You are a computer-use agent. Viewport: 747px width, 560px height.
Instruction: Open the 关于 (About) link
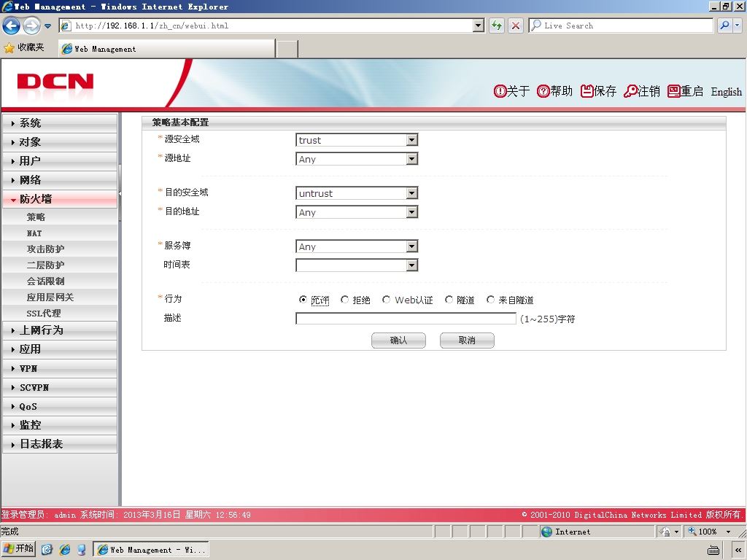pos(511,91)
